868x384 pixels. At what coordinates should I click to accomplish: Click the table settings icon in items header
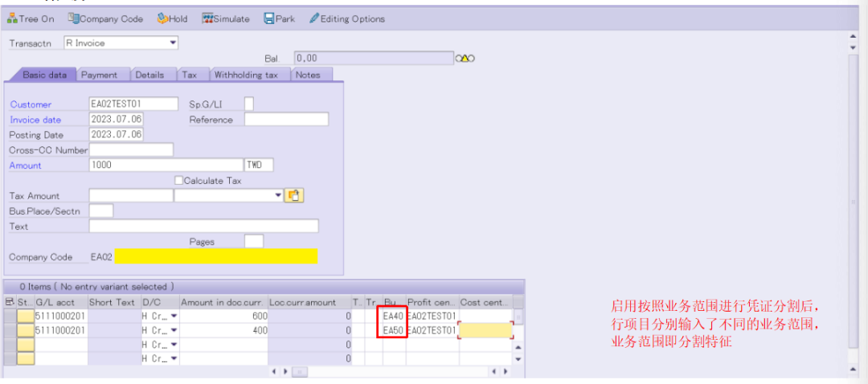coord(10,302)
